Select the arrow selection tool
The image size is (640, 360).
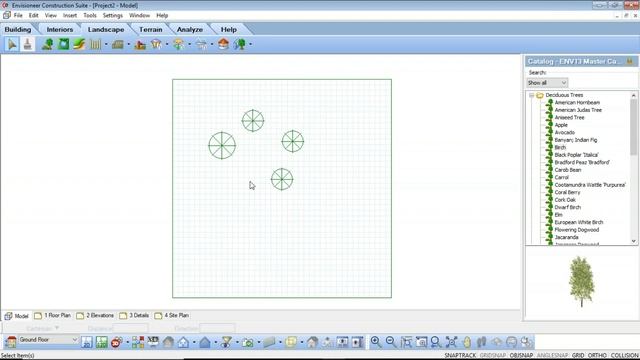click(x=12, y=44)
